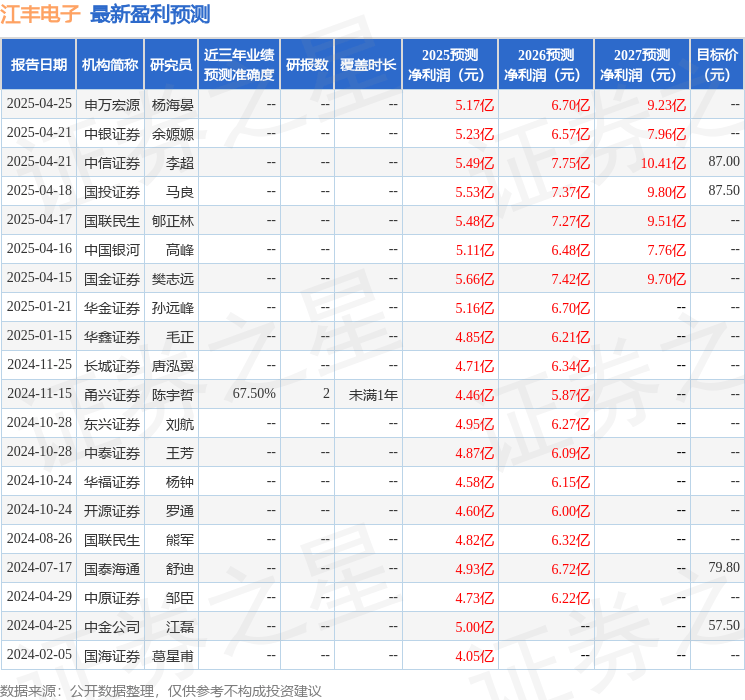Viewport: 745px width, 700px height.
Task: Click analyst name 樊志远
Action: 172,279
